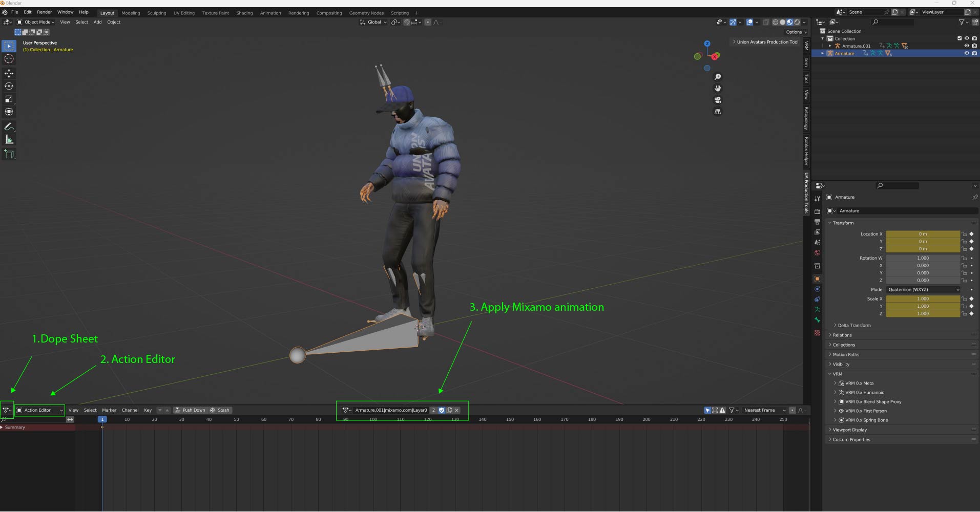The image size is (980, 512).
Task: Open the Object Mode dropdown
Action: [x=36, y=22]
